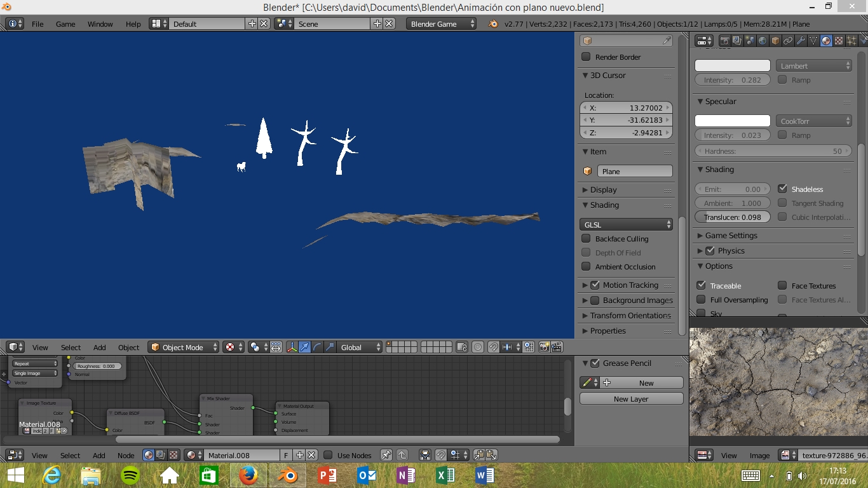Open the Modifiers wrench tab

(801, 41)
